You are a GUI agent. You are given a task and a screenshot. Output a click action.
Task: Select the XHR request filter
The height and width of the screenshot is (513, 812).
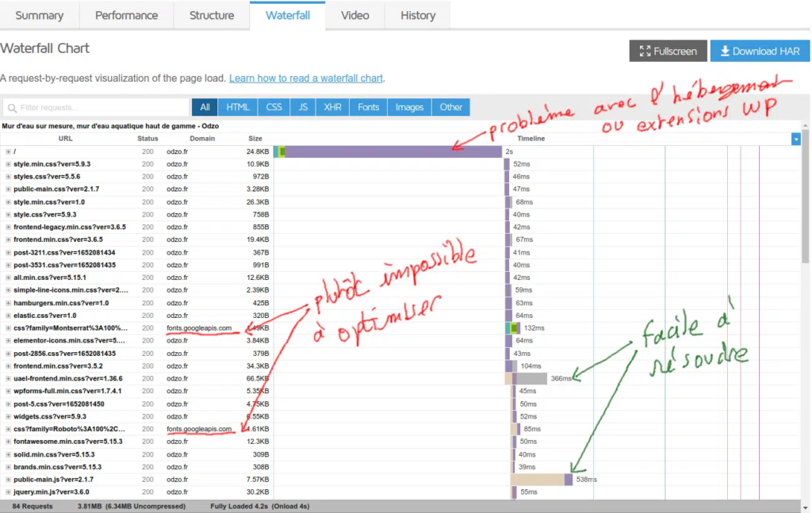tap(332, 106)
